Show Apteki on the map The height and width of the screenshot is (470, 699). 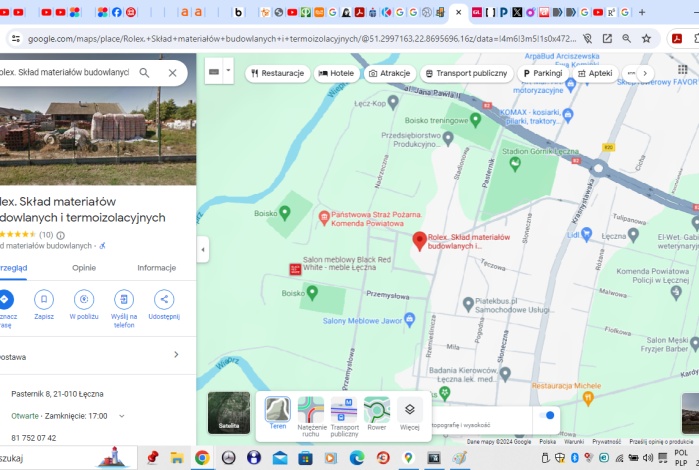pos(595,73)
